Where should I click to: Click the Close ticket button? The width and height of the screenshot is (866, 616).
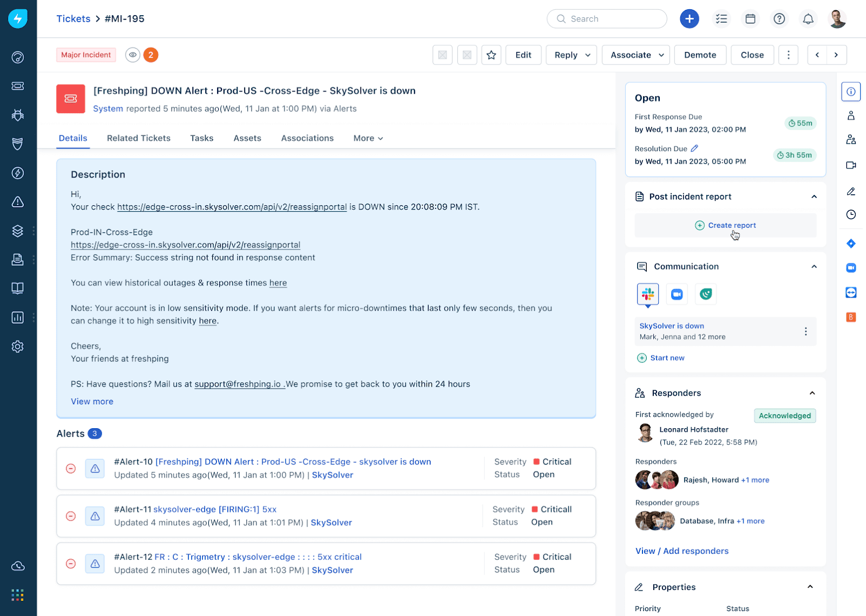point(752,55)
